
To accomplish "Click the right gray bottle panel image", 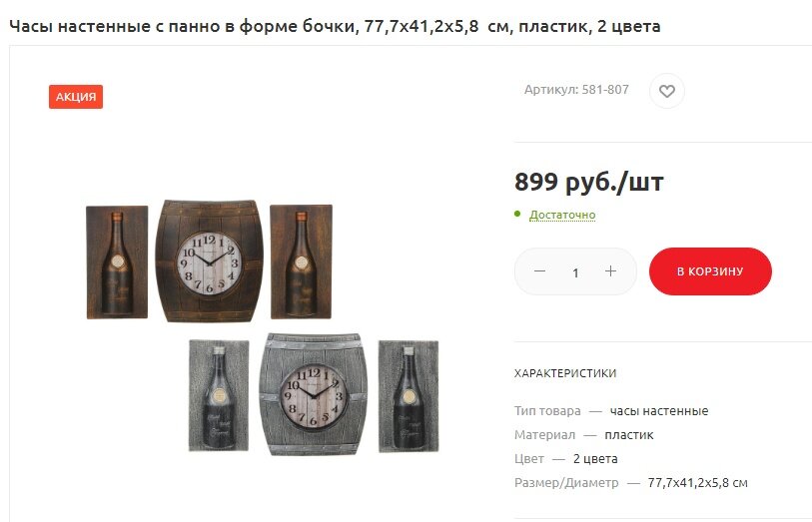I will click(x=408, y=396).
